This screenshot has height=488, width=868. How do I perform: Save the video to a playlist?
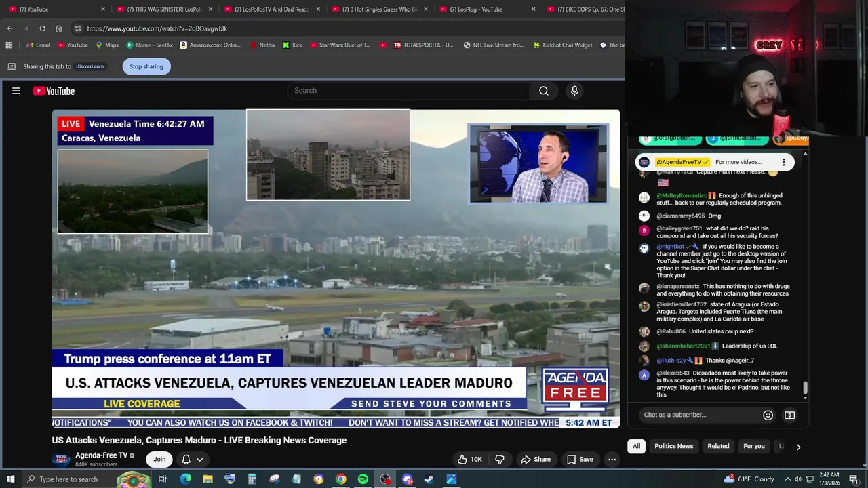[580, 460]
